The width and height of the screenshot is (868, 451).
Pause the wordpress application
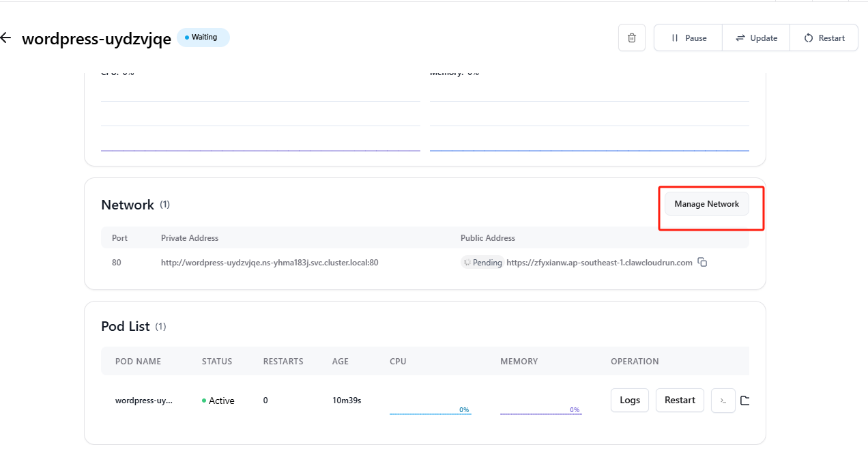[688, 38]
